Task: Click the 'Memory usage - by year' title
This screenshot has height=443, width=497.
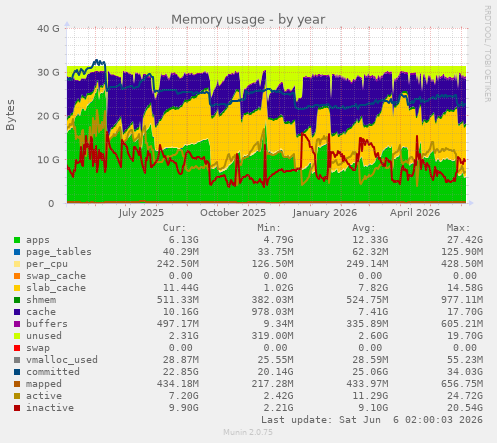Action: coord(248,20)
